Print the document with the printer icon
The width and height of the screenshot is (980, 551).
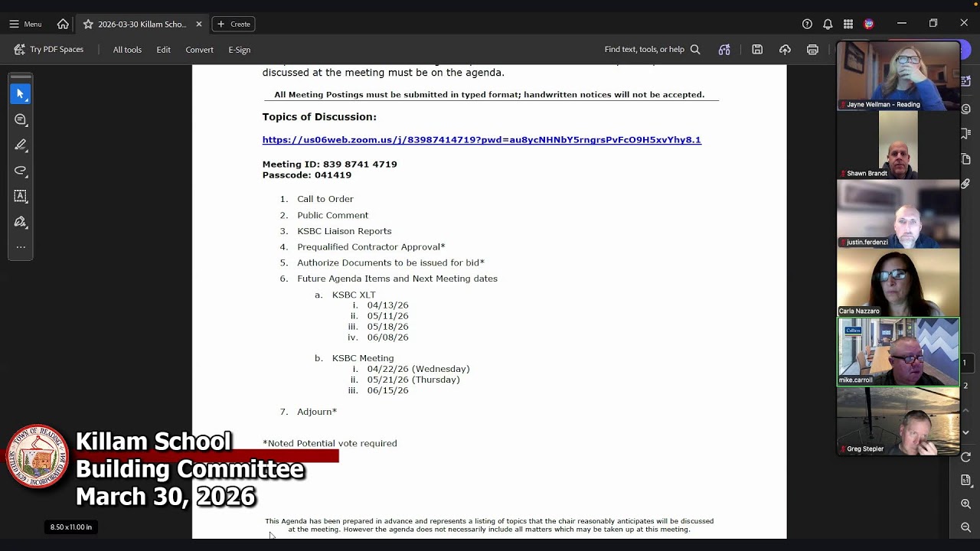pos(812,49)
